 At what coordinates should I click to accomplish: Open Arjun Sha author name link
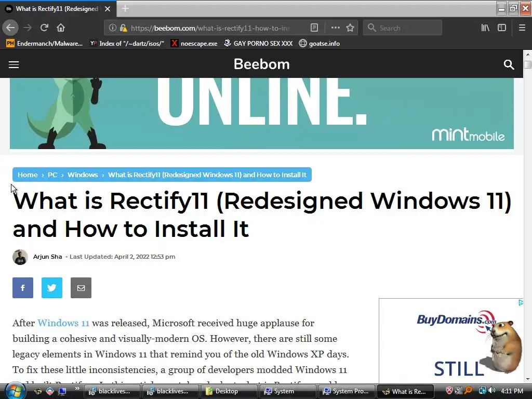pos(47,257)
